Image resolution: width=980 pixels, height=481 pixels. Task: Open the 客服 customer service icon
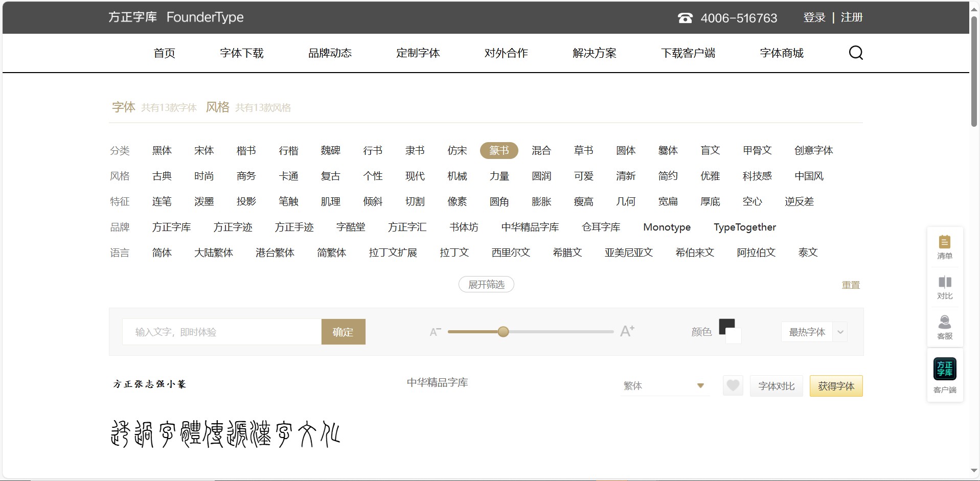944,327
